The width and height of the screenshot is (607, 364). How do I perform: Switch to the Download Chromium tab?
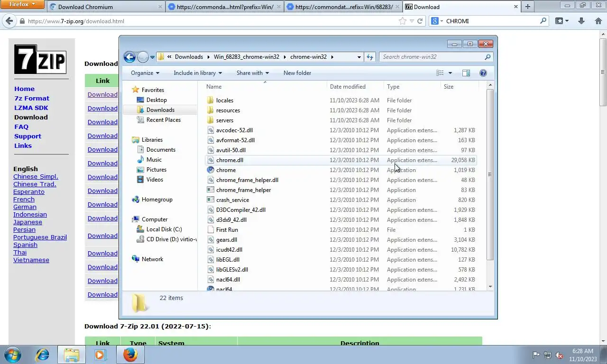tap(106, 7)
